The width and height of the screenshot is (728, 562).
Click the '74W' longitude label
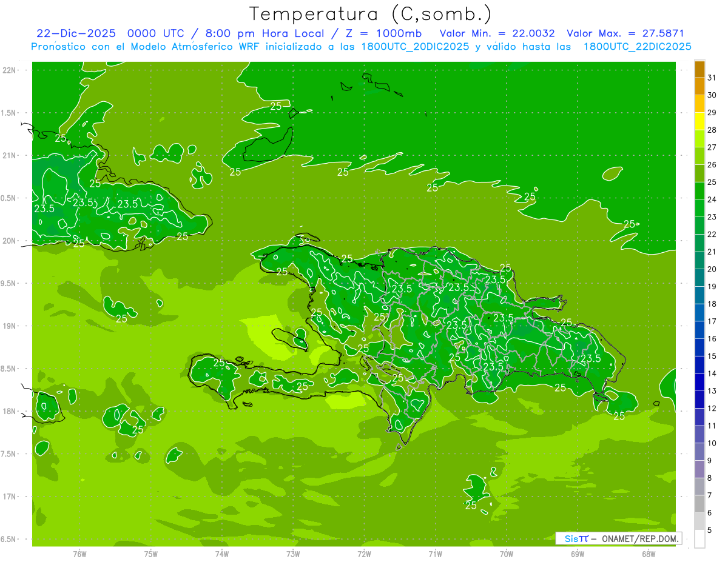[x=222, y=554]
